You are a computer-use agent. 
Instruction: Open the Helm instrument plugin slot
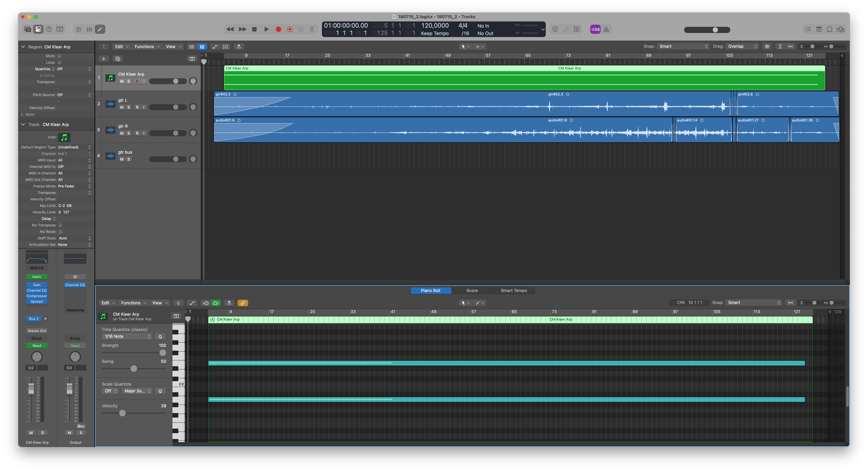pos(37,277)
